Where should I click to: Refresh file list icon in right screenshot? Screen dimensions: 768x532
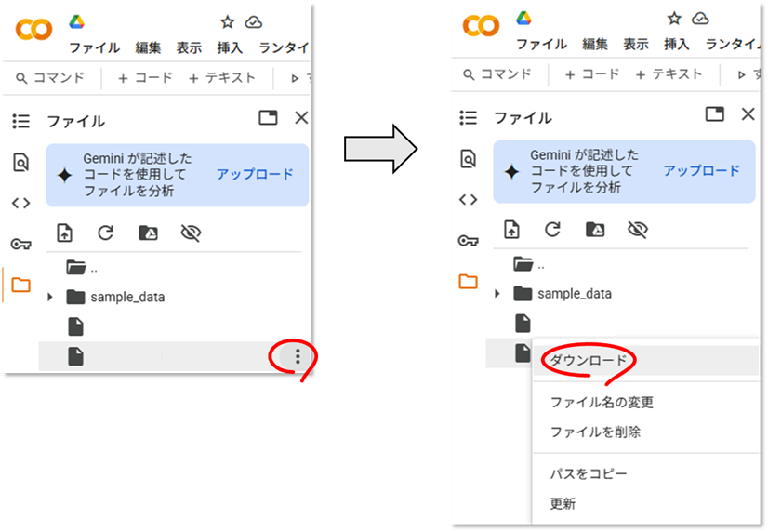553,229
